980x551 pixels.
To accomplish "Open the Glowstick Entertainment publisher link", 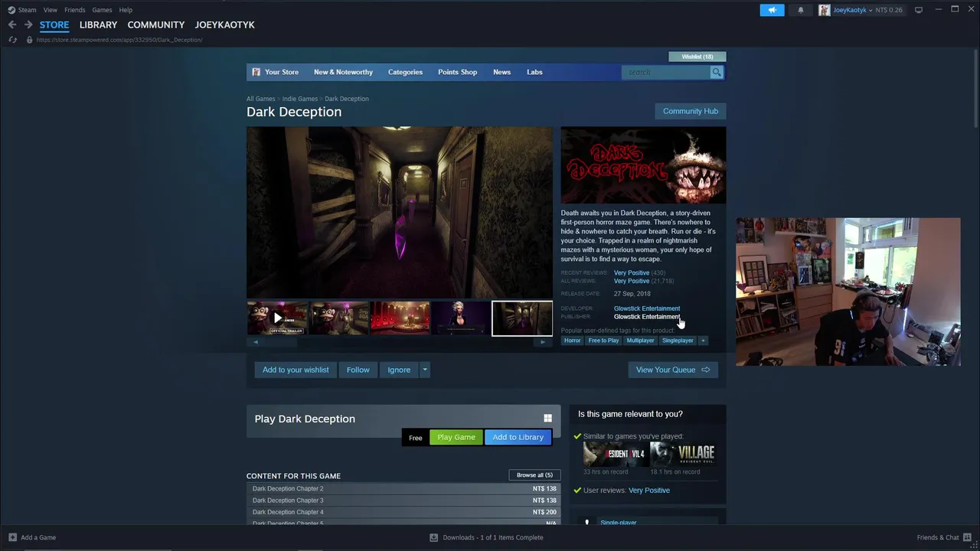I will tap(647, 317).
